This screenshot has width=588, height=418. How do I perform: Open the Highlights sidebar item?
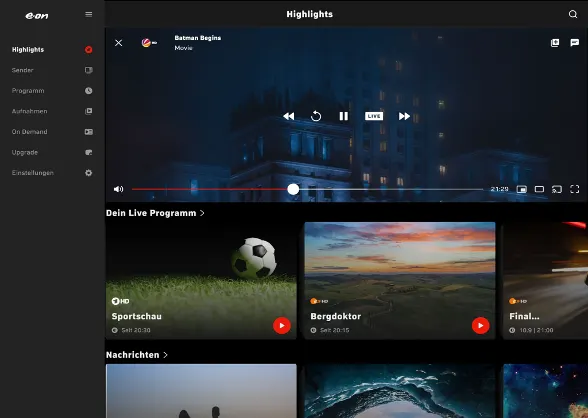[52, 49]
